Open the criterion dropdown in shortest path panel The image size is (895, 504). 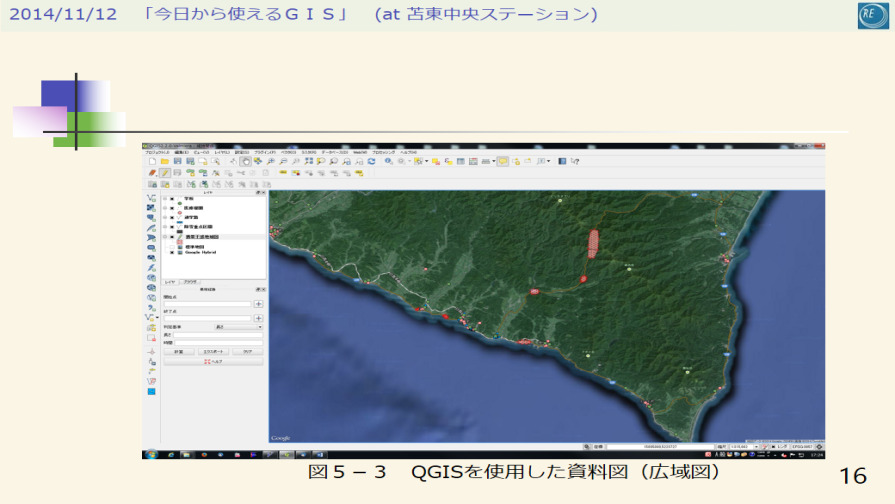pos(239,326)
